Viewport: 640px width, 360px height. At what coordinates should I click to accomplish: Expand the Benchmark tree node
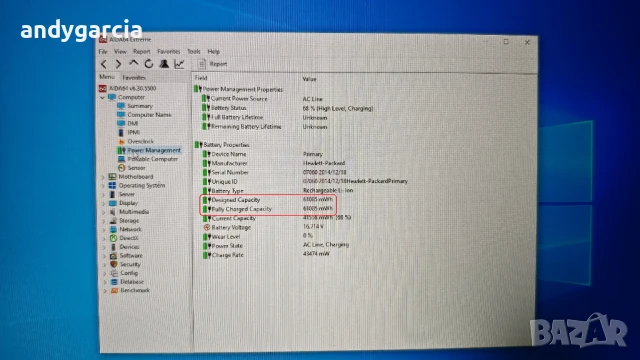coord(105,291)
